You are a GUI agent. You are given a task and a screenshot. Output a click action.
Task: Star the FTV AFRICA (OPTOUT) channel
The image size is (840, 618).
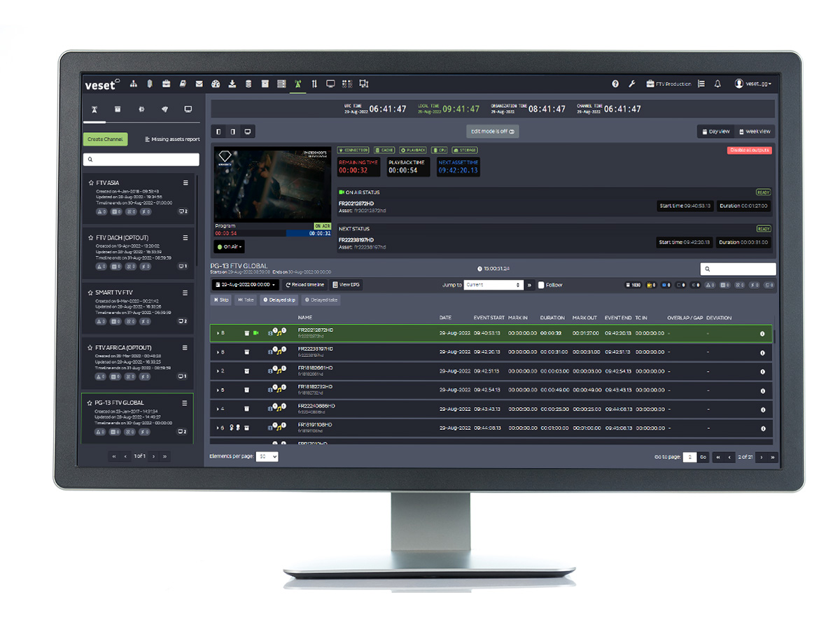(x=91, y=348)
